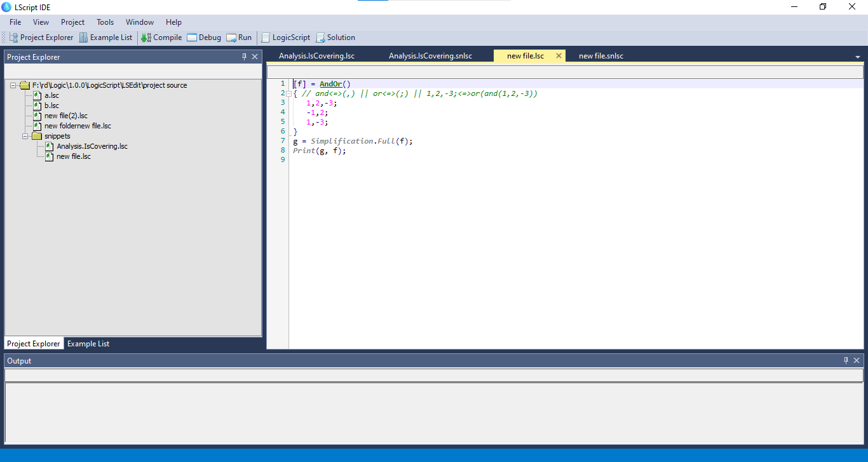Collapse the snippets folder node
Viewport: 868px width, 462px height.
pyautogui.click(x=26, y=136)
